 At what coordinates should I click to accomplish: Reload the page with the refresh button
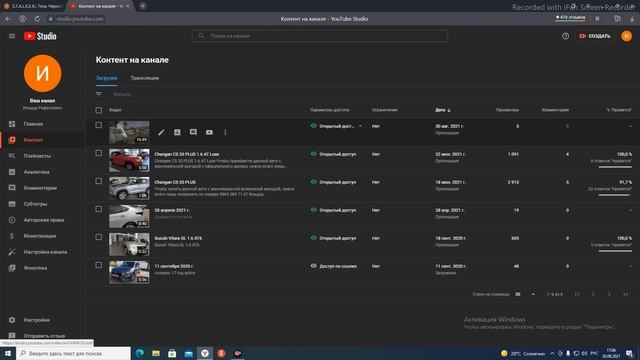click(x=37, y=19)
